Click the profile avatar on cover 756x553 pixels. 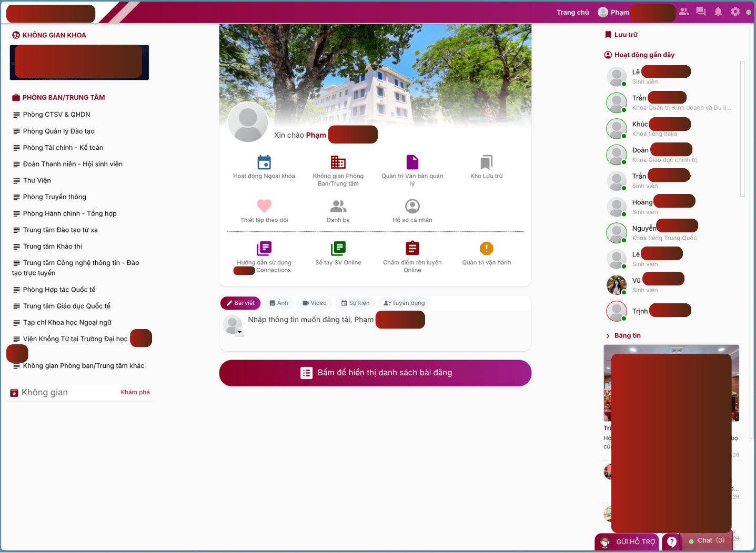coord(248,122)
